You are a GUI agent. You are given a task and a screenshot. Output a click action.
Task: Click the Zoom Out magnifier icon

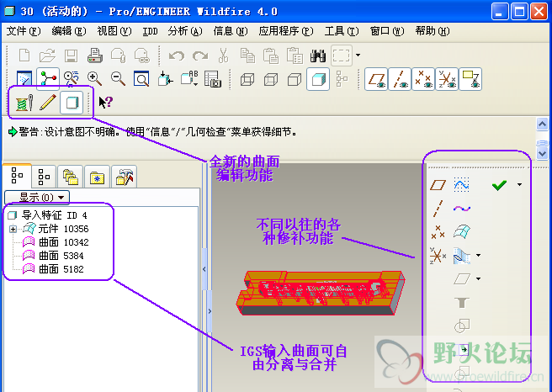pyautogui.click(x=119, y=78)
